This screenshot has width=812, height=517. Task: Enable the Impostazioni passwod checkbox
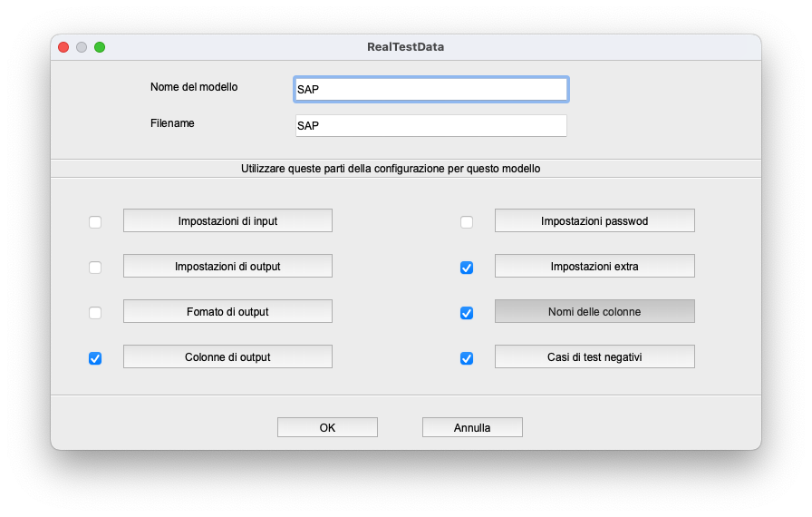[467, 222]
